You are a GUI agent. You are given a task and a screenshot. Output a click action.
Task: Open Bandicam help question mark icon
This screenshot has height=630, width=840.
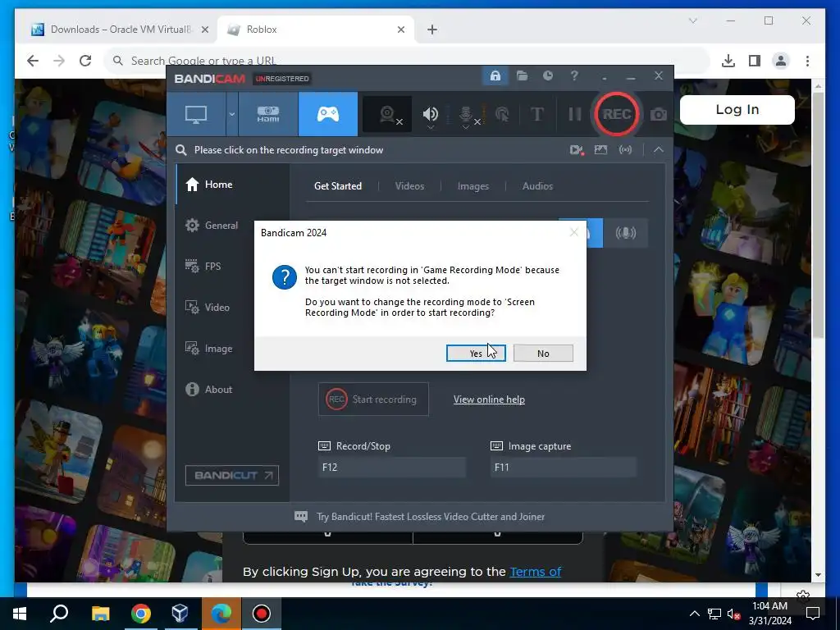[574, 76]
